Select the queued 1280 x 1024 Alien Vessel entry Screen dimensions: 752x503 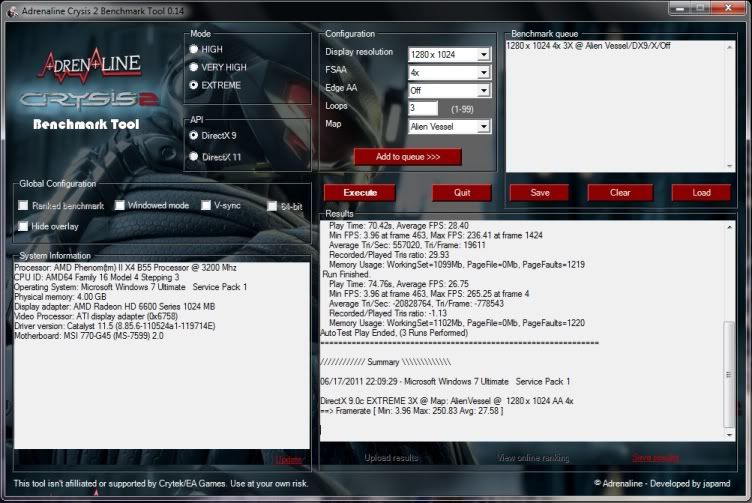[588, 46]
